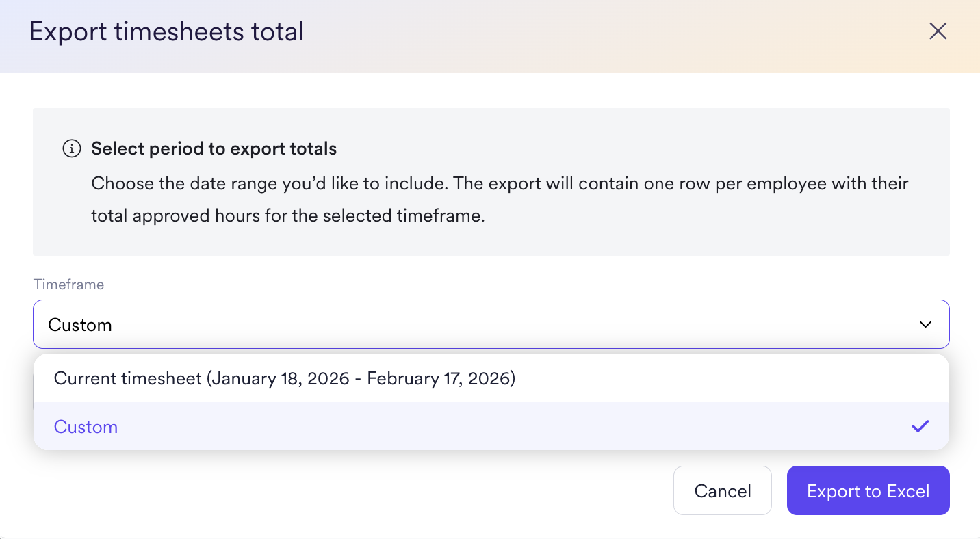Click the word Custom in Timeframe field

point(80,325)
